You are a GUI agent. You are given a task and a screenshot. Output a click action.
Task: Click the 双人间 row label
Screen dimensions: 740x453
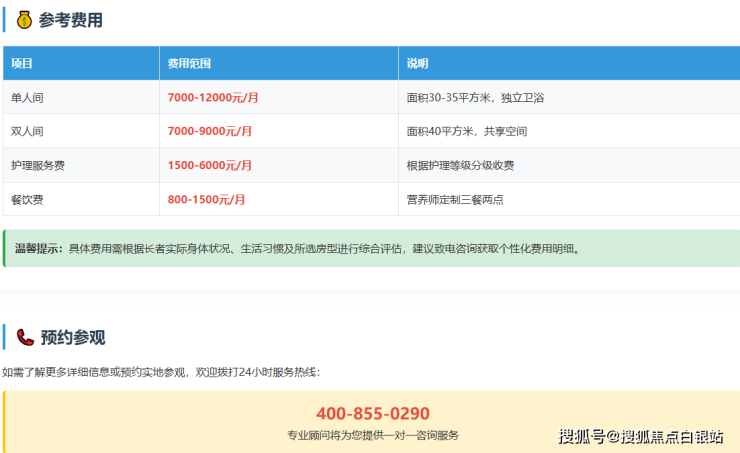click(x=27, y=131)
